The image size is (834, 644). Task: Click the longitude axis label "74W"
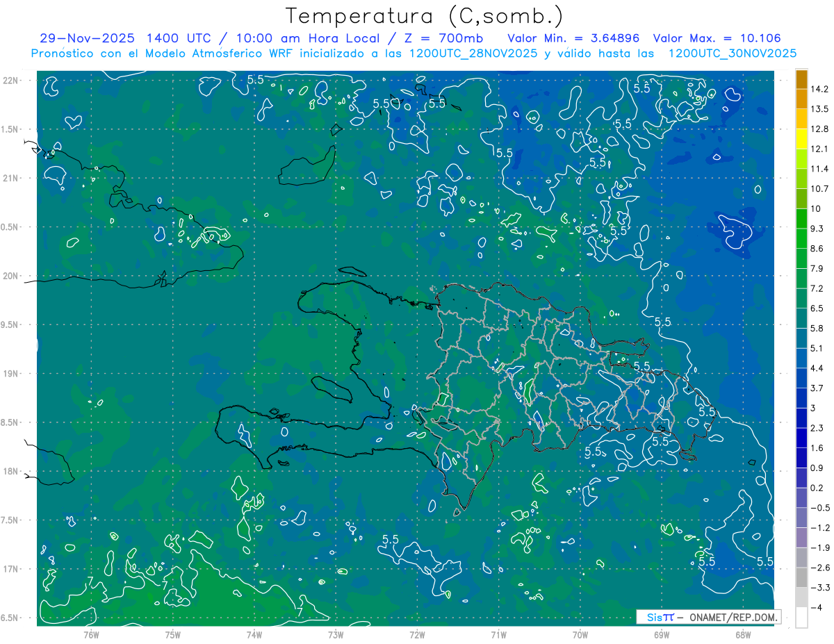[254, 634]
